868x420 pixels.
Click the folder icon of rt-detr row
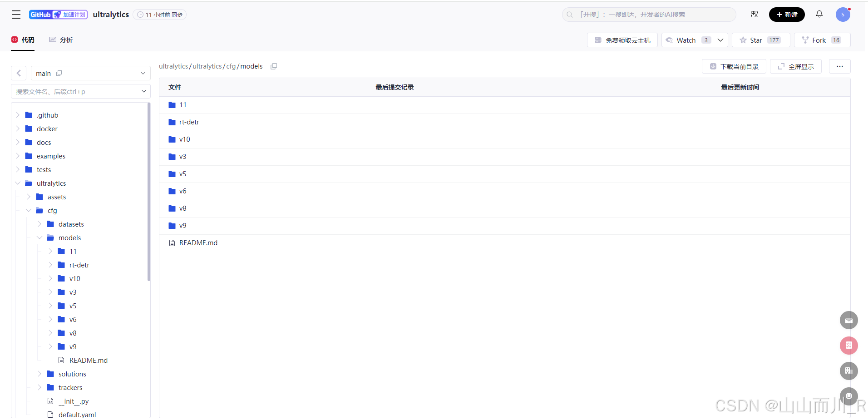click(172, 122)
